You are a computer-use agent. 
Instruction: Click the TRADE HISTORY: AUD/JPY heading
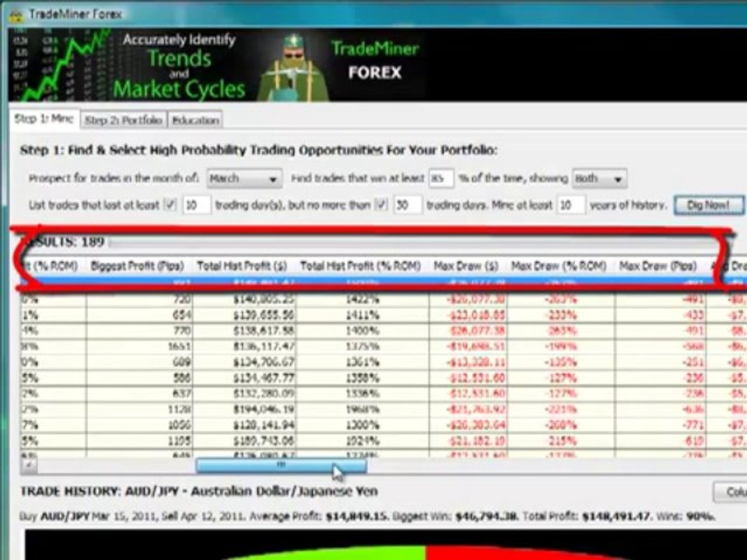pos(198,491)
